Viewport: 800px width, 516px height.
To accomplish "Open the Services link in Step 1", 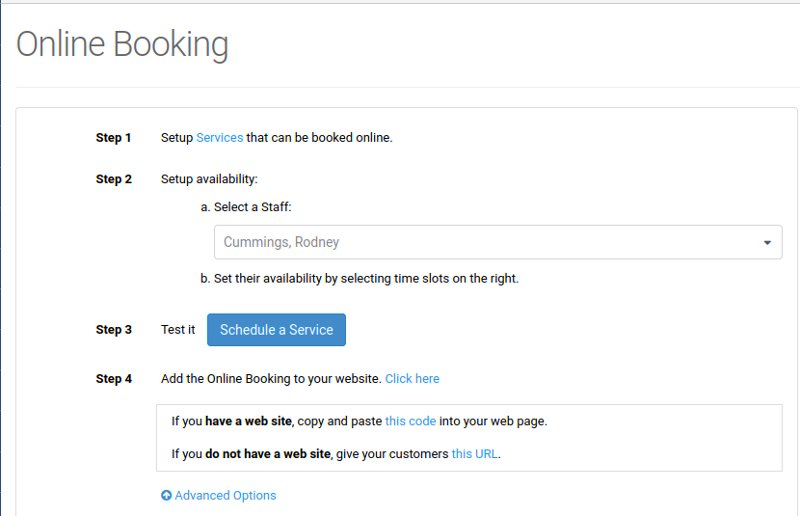I will [x=219, y=138].
